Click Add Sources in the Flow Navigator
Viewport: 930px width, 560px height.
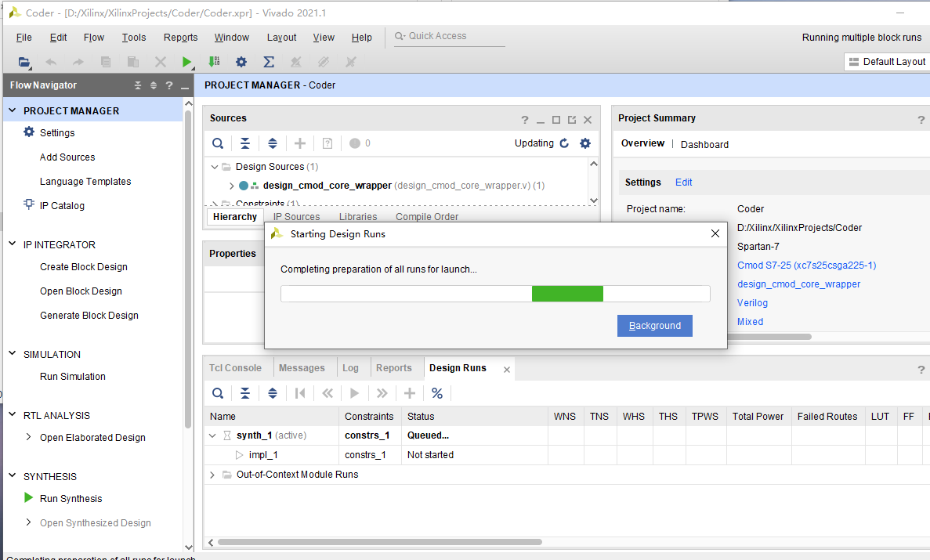(x=67, y=157)
